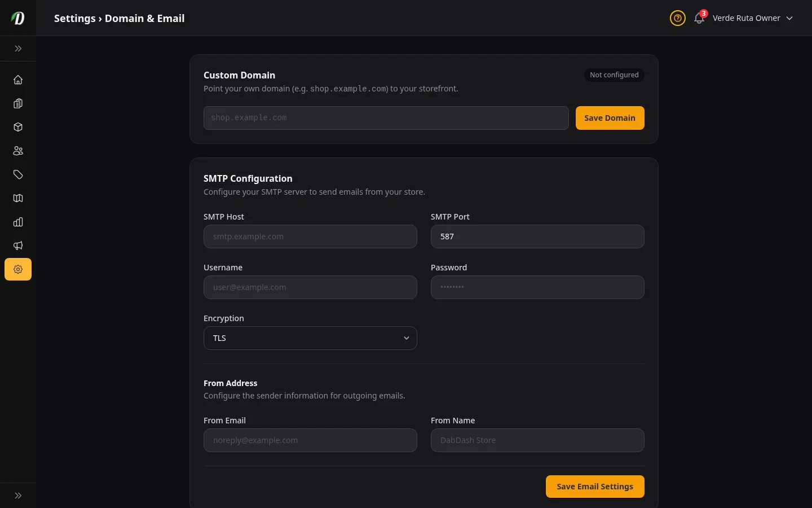Open the Home dashboard icon
812x508 pixels.
[x=18, y=80]
